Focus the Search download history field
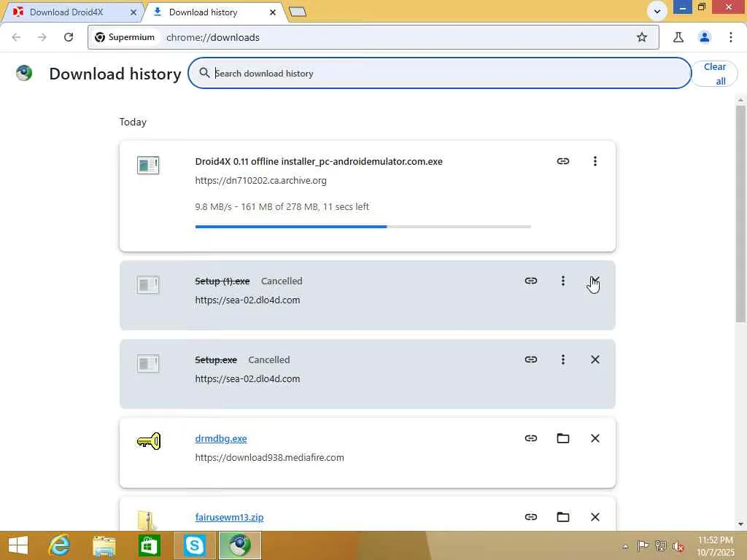 439,74
